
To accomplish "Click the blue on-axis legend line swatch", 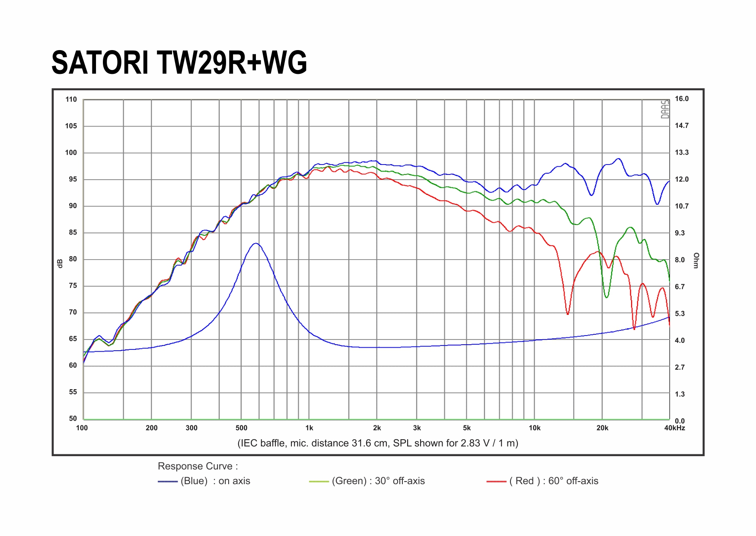I will tap(168, 482).
